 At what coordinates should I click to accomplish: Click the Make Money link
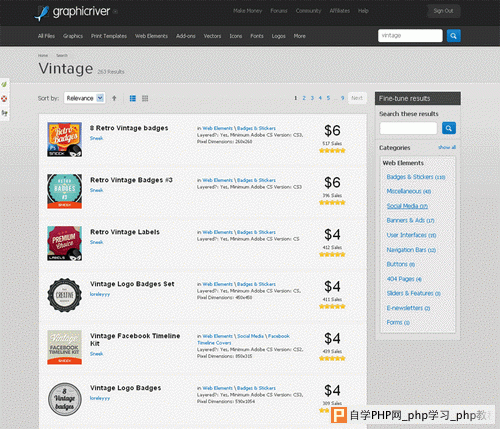coord(247,11)
